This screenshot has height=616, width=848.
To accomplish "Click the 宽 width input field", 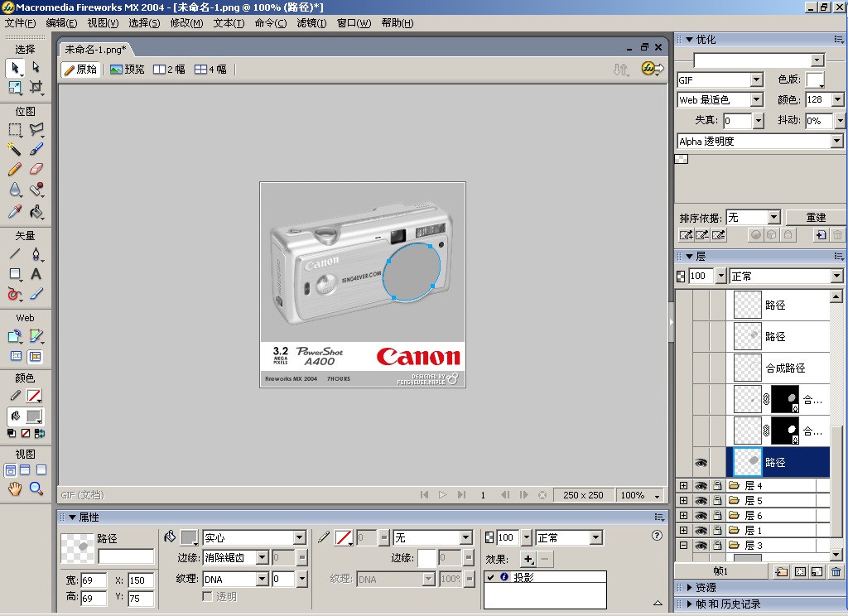I will pyautogui.click(x=94, y=580).
